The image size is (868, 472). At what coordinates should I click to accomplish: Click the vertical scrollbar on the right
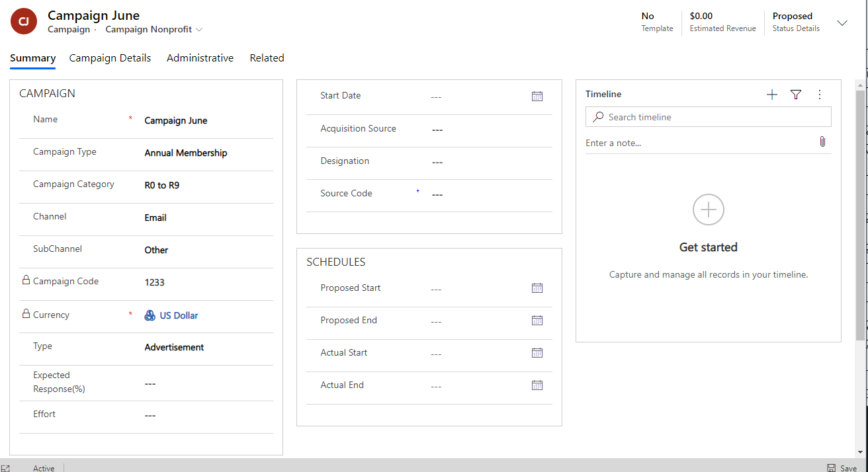click(x=860, y=212)
